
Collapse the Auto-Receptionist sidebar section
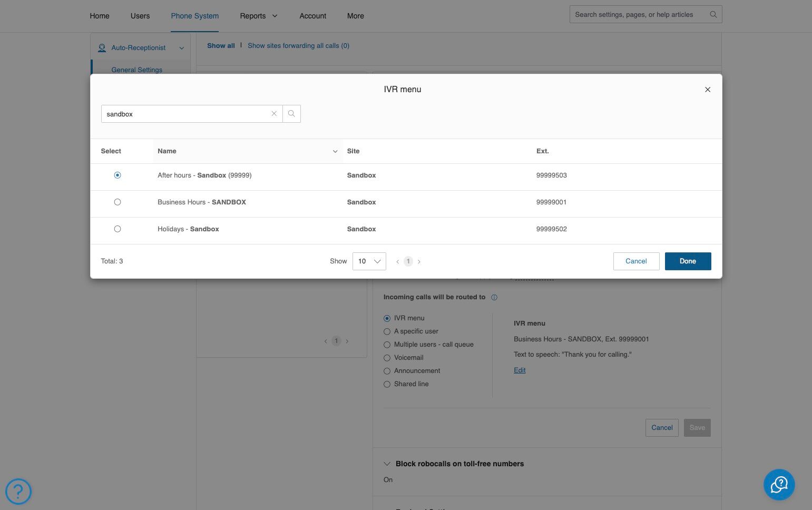coord(182,48)
